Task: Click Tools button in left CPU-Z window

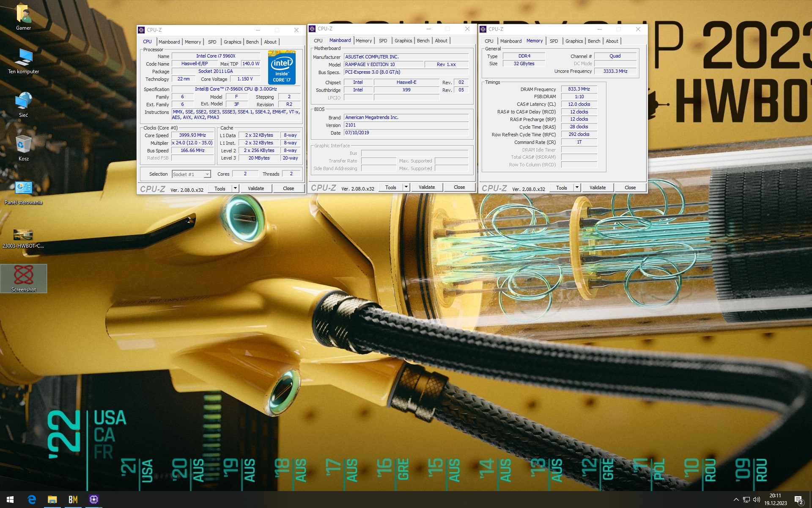Action: 220,189
